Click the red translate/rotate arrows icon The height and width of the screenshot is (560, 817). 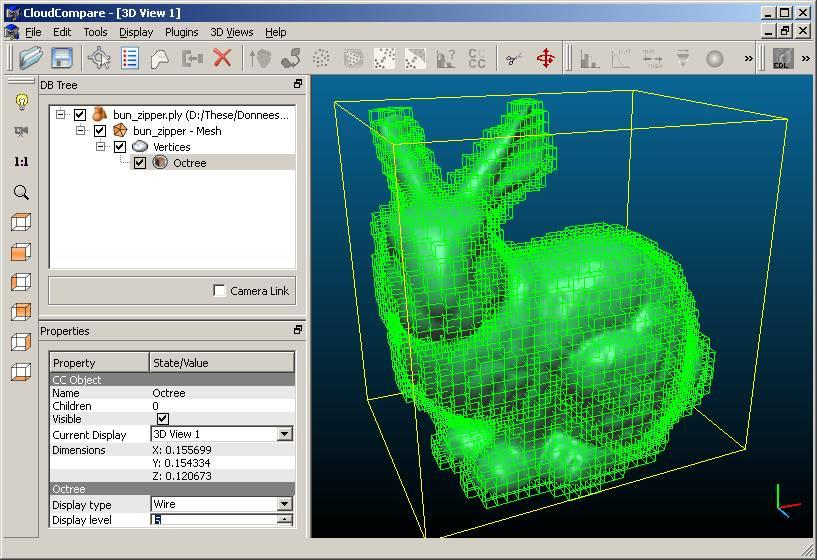pos(546,58)
